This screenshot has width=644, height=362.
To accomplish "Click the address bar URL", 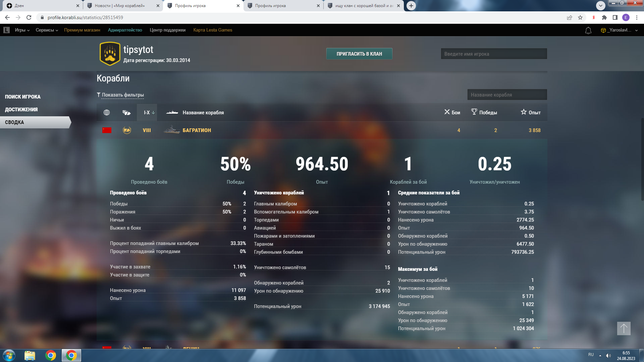I will pyautogui.click(x=85, y=17).
